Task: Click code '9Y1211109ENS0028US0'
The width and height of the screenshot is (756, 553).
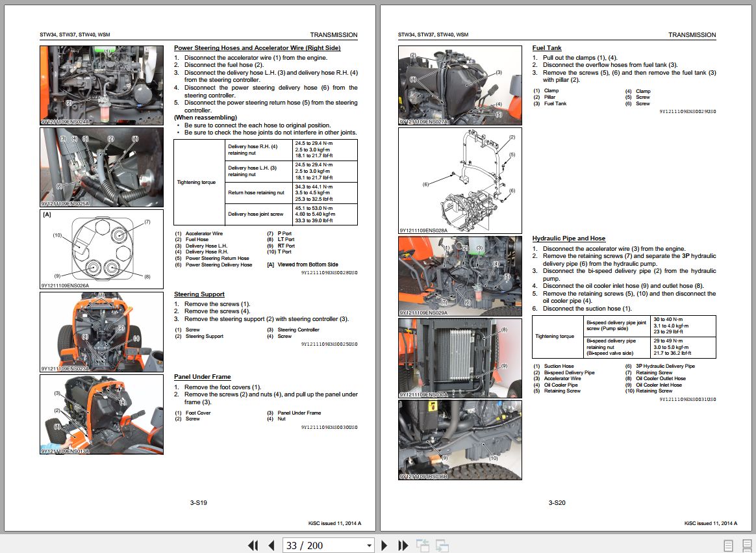Action: click(x=329, y=273)
